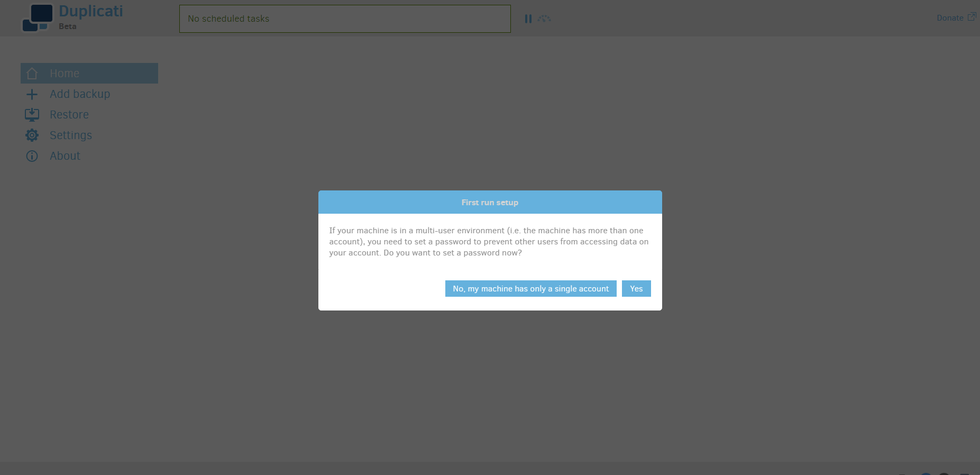Open the Home menu item
The height and width of the screenshot is (475, 980).
[89, 73]
